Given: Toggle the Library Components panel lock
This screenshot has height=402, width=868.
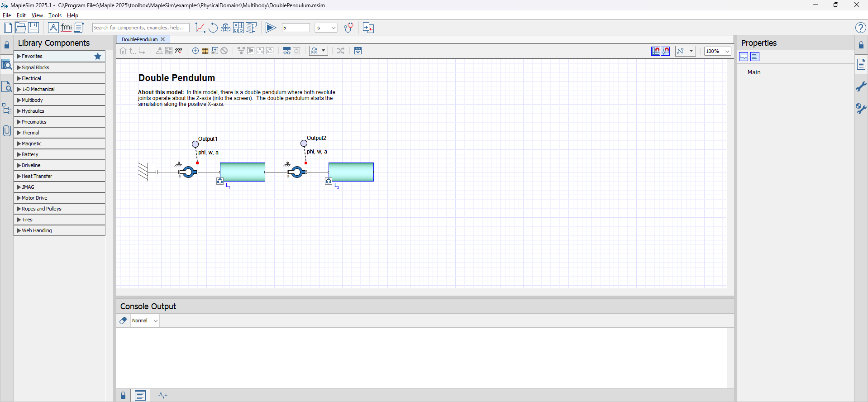Looking at the screenshot, I should (7, 45).
